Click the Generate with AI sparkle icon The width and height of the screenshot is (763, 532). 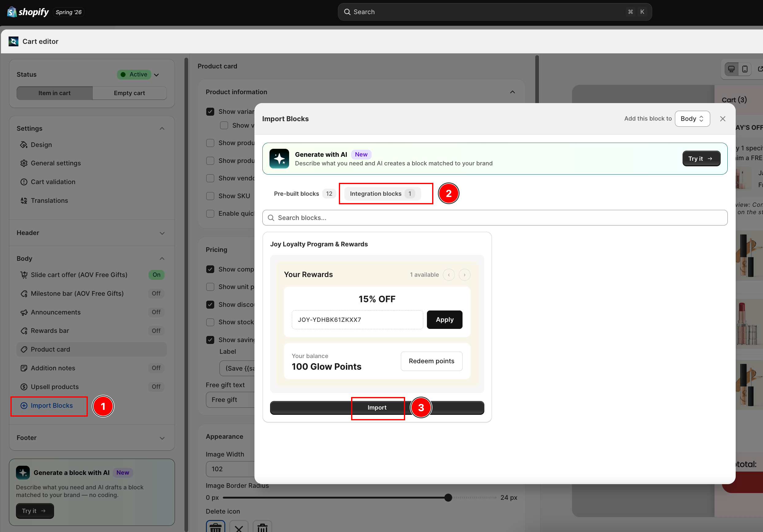pos(279,159)
